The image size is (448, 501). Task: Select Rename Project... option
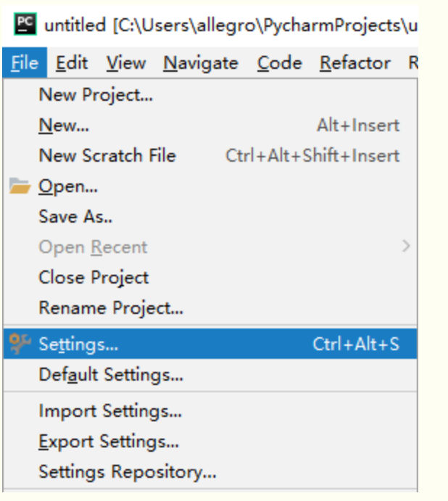point(110,308)
